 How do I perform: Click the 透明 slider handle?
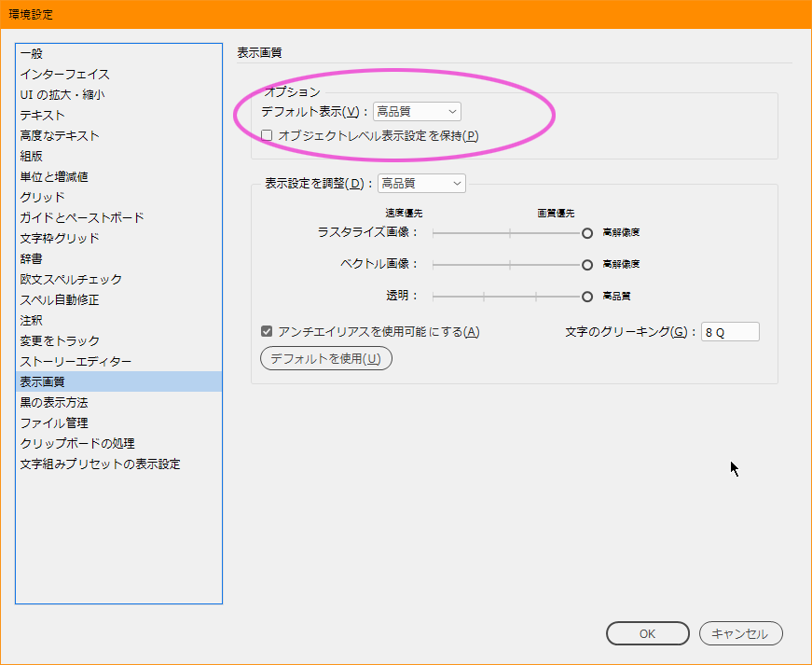[587, 295]
